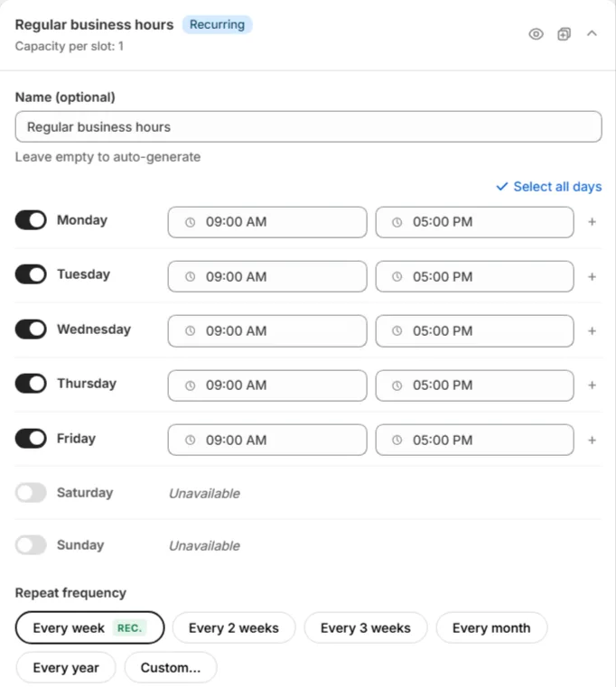The width and height of the screenshot is (616, 687).
Task: Click clock icon in Thursday start field
Action: click(190, 385)
